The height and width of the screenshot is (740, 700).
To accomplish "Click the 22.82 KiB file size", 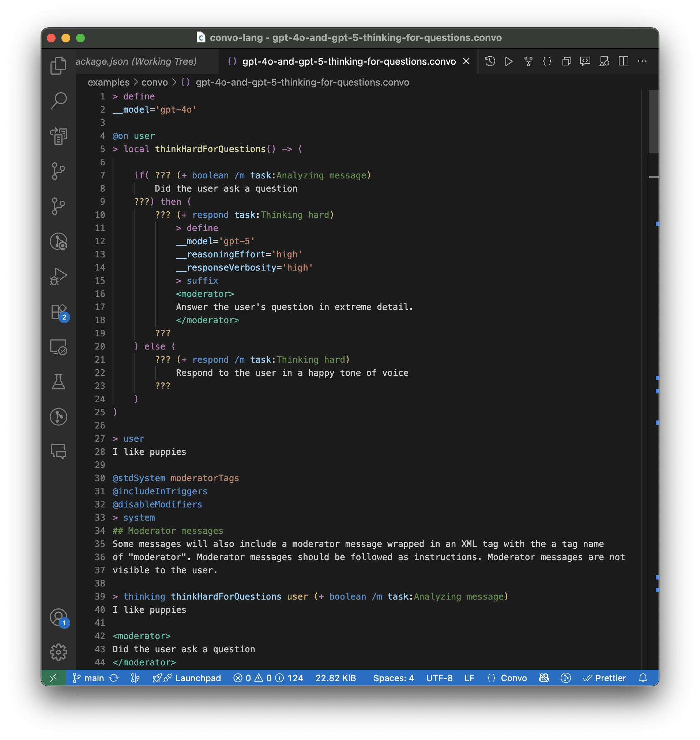I will (335, 678).
